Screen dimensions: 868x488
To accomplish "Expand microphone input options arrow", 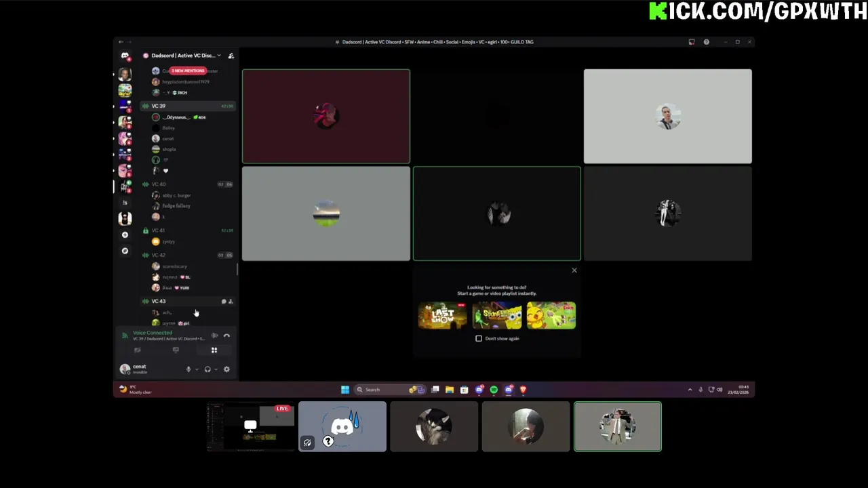I will click(197, 369).
